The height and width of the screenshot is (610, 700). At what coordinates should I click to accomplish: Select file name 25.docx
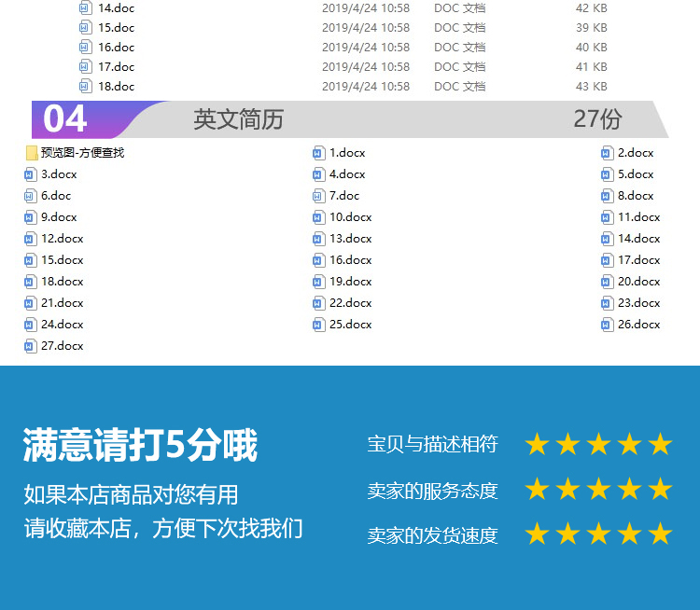(350, 325)
